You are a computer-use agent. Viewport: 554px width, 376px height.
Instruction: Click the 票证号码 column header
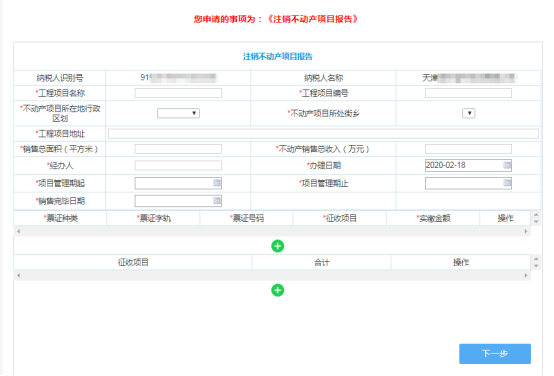tap(247, 218)
